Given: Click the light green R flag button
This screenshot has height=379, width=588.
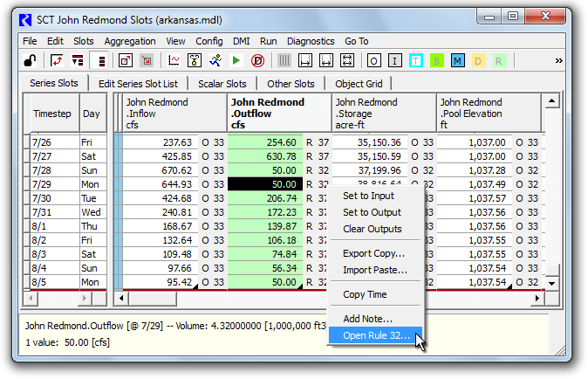Looking at the screenshot, I should [499, 60].
